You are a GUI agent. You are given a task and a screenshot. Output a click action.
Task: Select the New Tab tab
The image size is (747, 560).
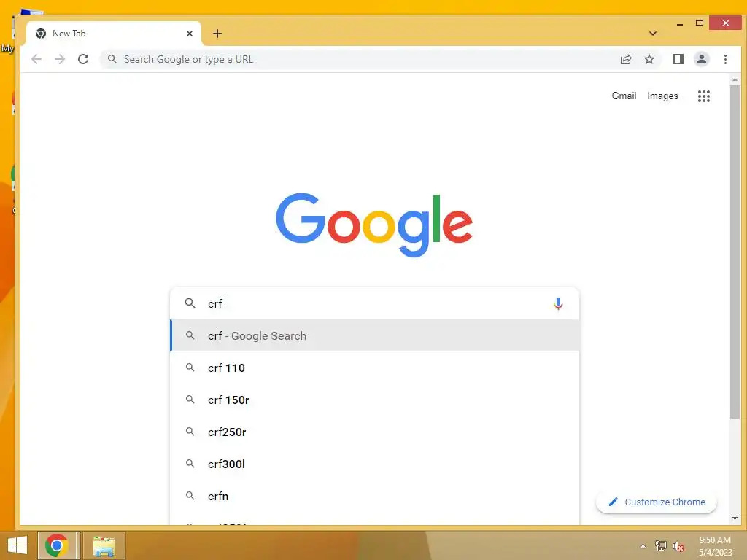click(115, 34)
